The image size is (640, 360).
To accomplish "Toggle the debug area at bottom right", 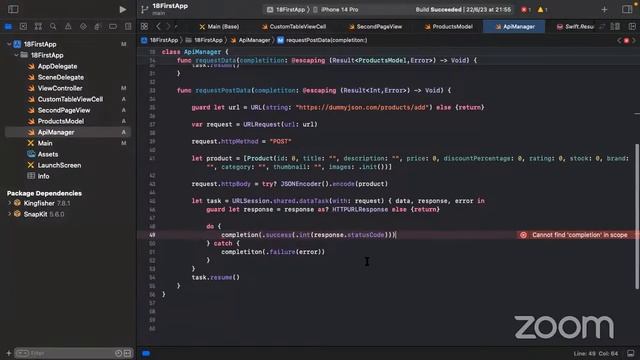I will coord(631,353).
